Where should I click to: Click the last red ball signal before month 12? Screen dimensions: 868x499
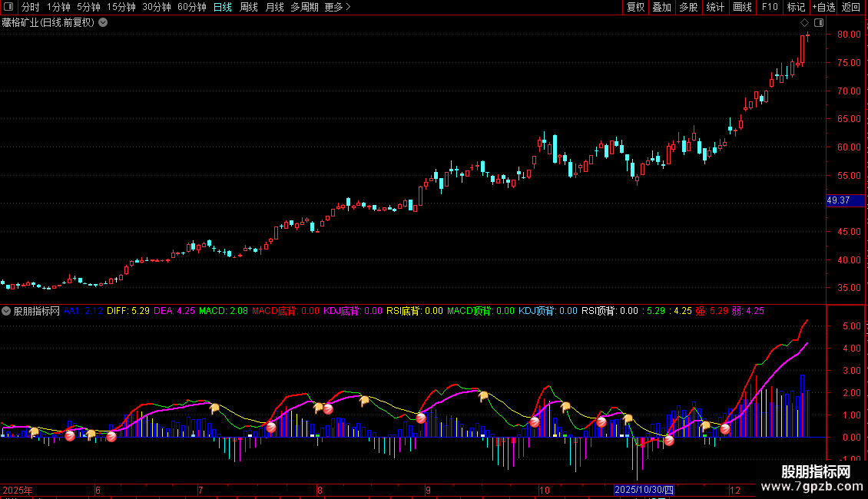724,428
